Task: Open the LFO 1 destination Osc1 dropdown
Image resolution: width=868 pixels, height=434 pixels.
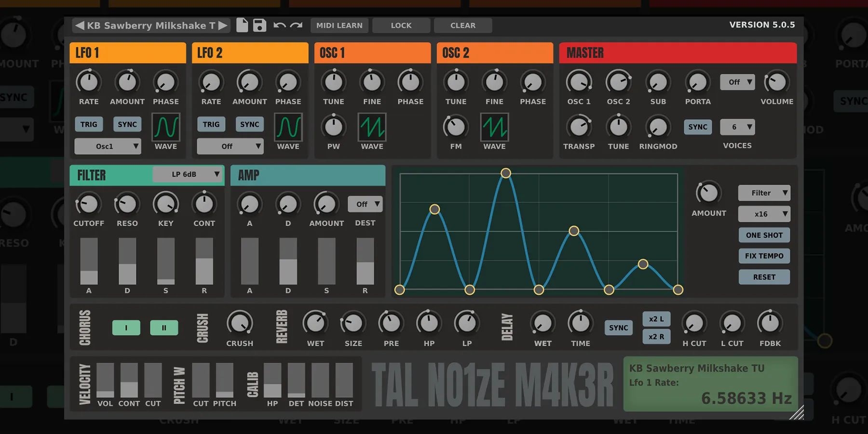Action: click(108, 146)
